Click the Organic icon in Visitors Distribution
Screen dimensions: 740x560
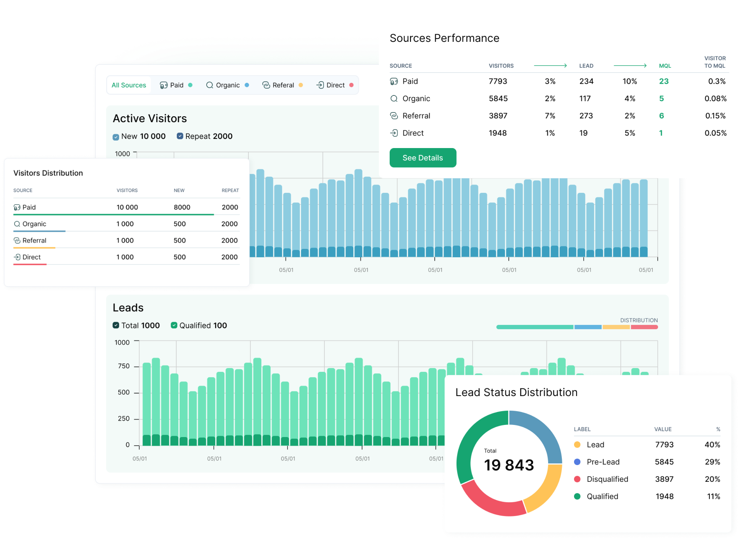pos(17,224)
